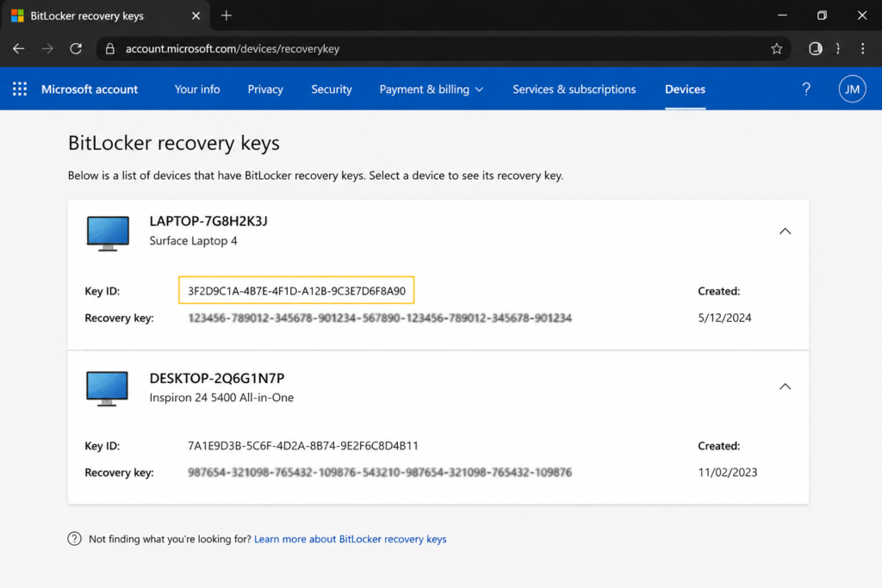Click Key ID 7A1E9D3B-5C6F-4D2A-8B74-9E2F6C8D4B11
The image size is (882, 588).
[302, 446]
